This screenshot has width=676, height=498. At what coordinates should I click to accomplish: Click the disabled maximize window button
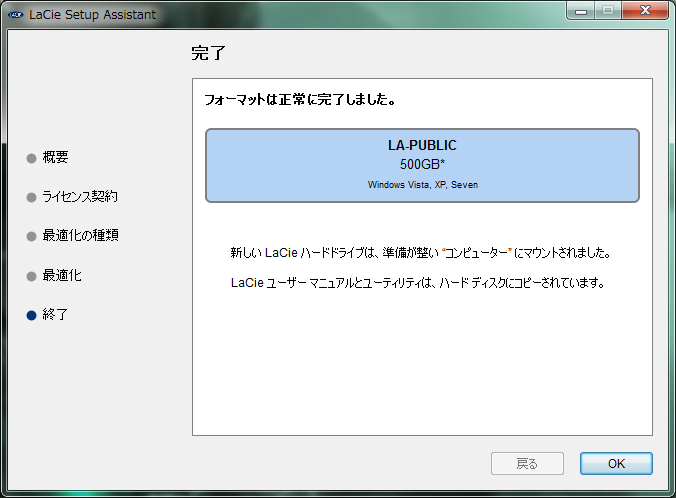[x=608, y=11]
